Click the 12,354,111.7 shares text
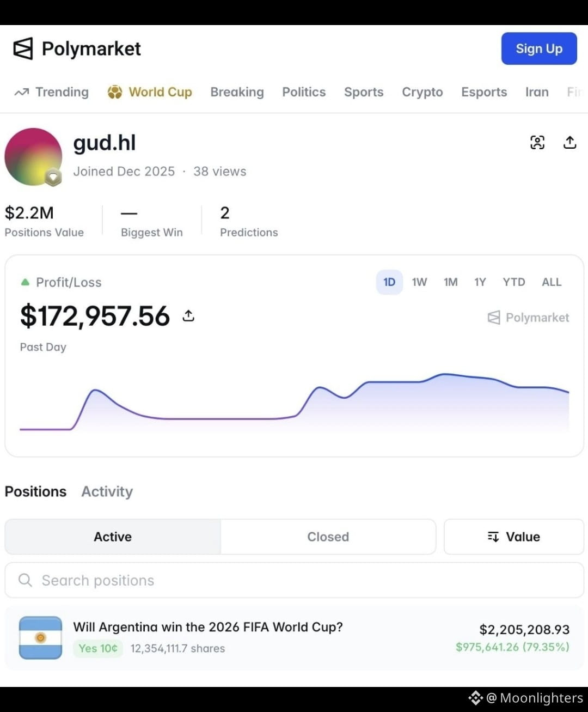Image resolution: width=588 pixels, height=712 pixels. pos(177,648)
